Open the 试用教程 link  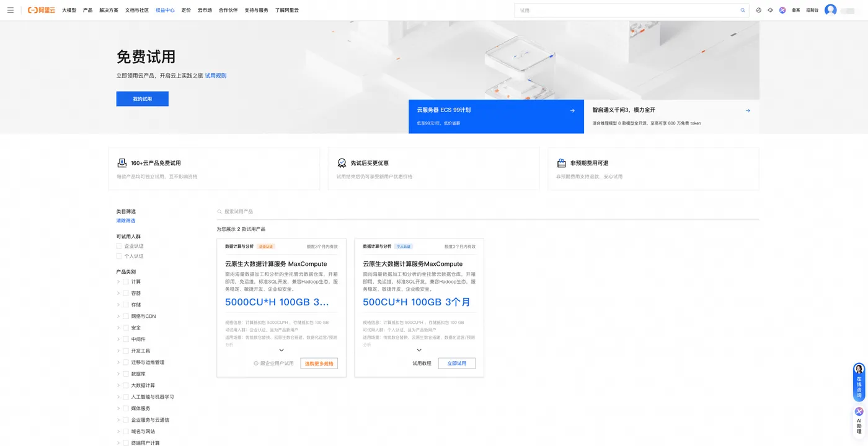click(x=422, y=364)
